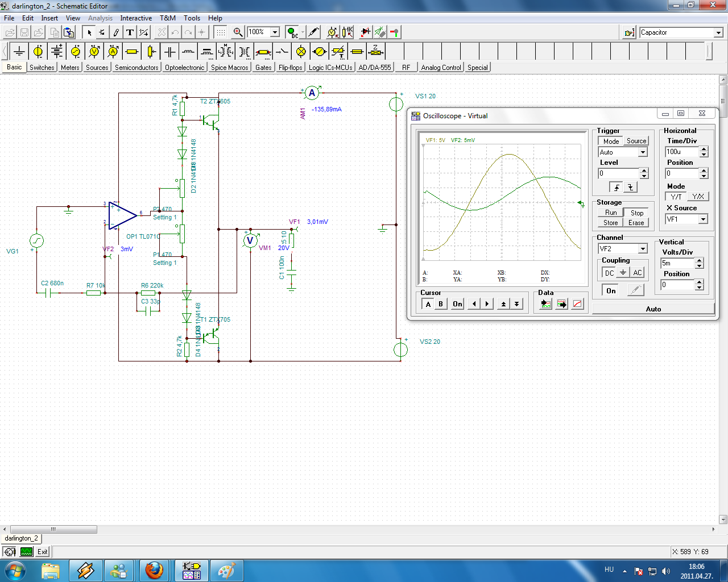Screen dimensions: 728x582
Task: Toggle the oscilloscope channel On button
Action: tap(611, 290)
